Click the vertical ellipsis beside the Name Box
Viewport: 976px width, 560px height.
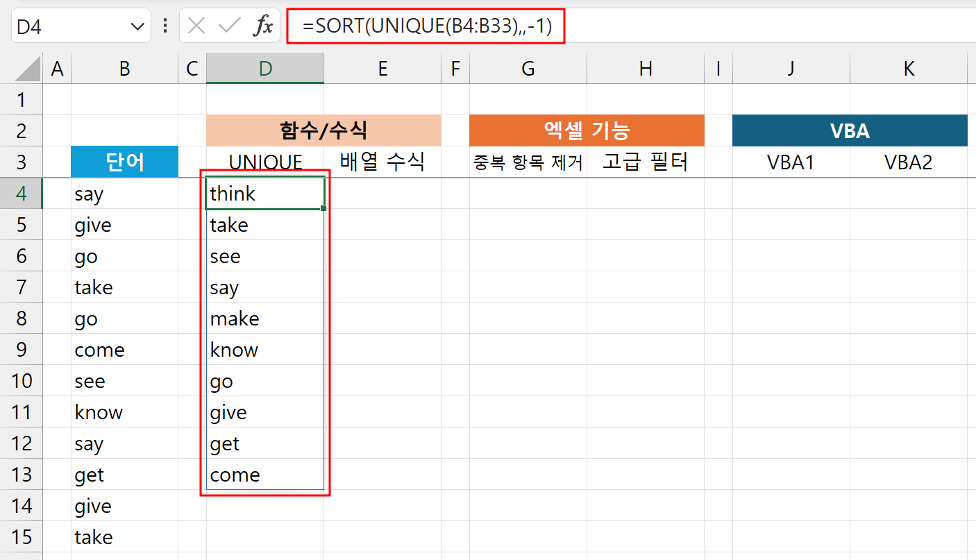coord(165,26)
